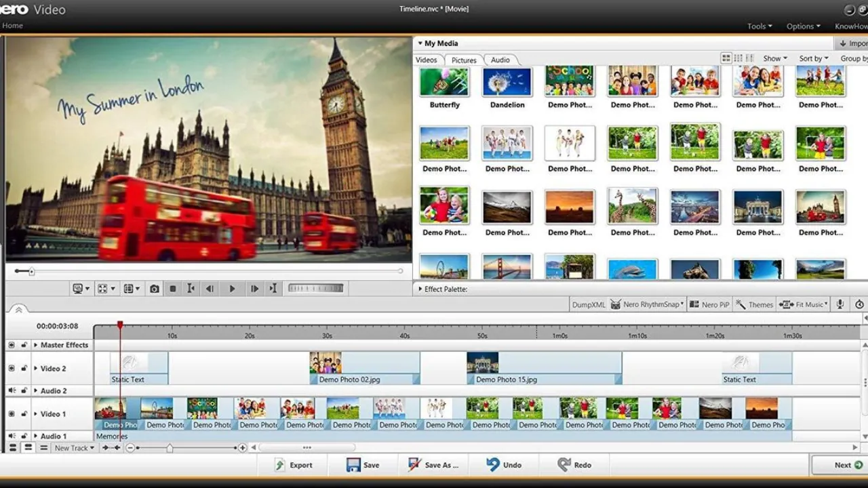868x488 pixels.
Task: Open the Themes tool
Action: [x=754, y=305]
